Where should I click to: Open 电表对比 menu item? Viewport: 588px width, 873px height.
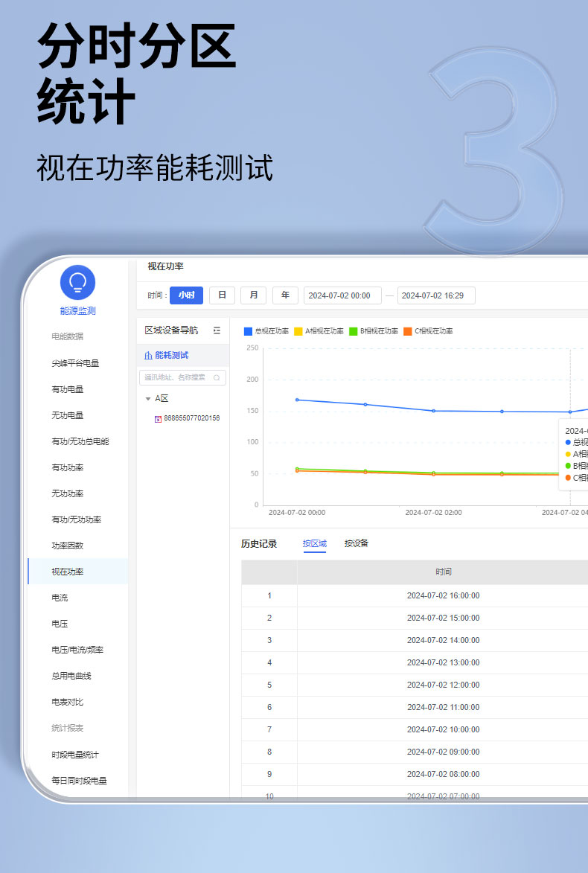pos(68,702)
